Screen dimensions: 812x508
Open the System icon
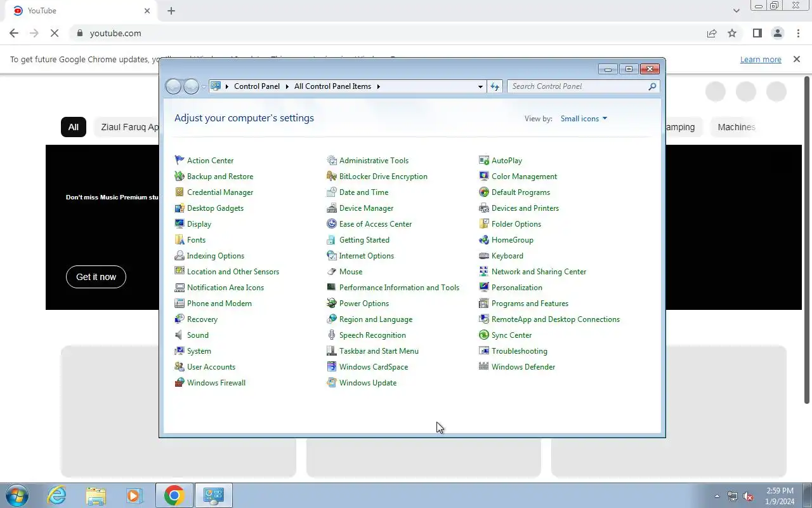[x=180, y=351]
